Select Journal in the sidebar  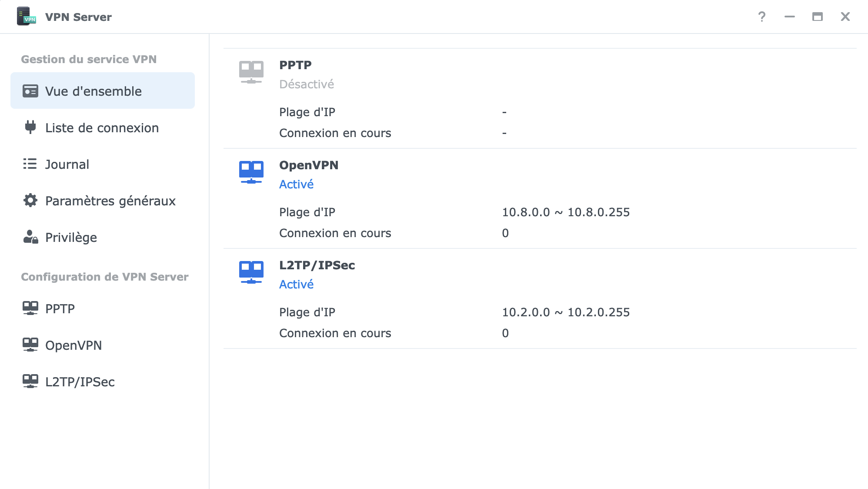click(67, 164)
